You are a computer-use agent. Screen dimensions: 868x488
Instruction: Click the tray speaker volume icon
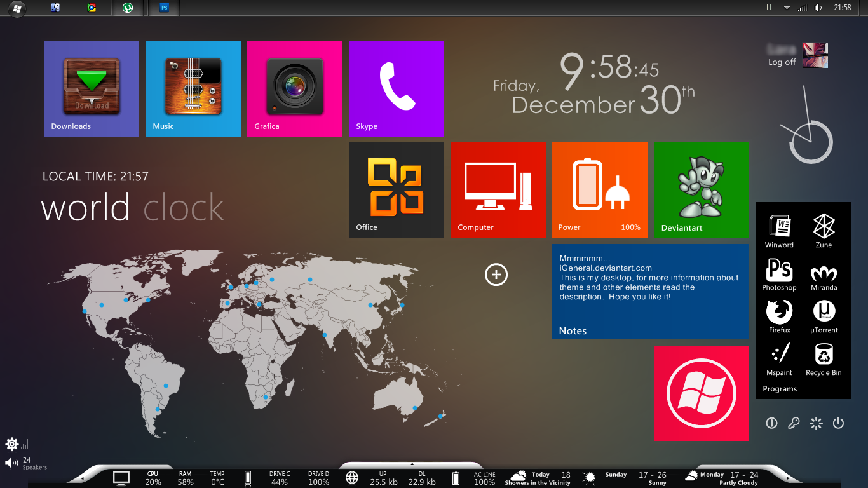(x=818, y=8)
